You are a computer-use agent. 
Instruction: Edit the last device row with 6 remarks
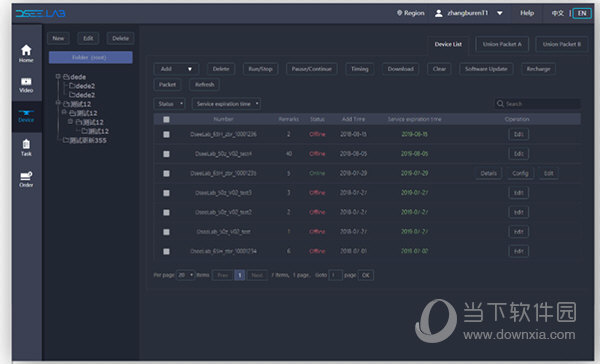518,251
